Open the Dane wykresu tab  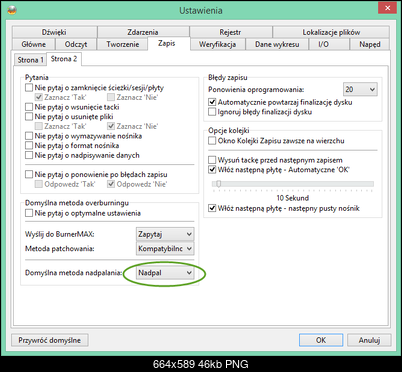(277, 44)
